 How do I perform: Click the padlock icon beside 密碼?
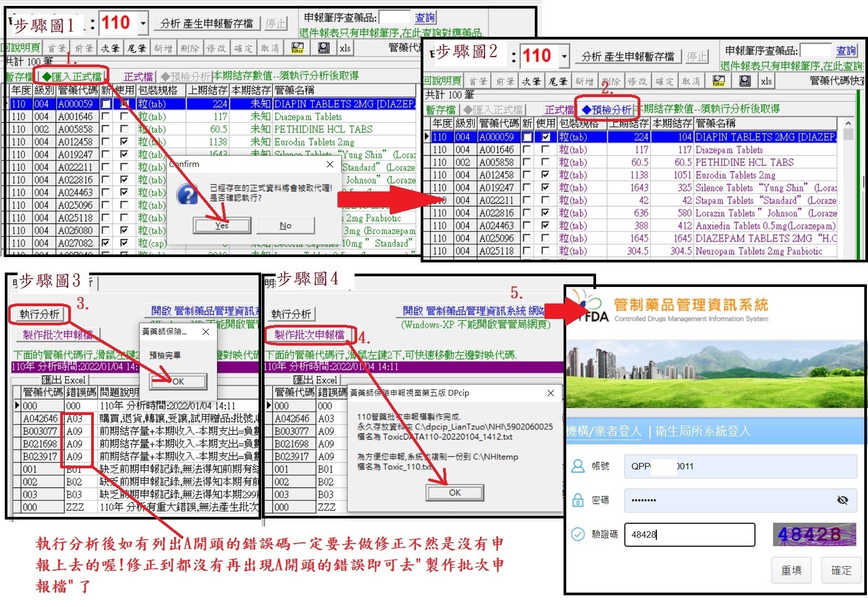tap(577, 500)
